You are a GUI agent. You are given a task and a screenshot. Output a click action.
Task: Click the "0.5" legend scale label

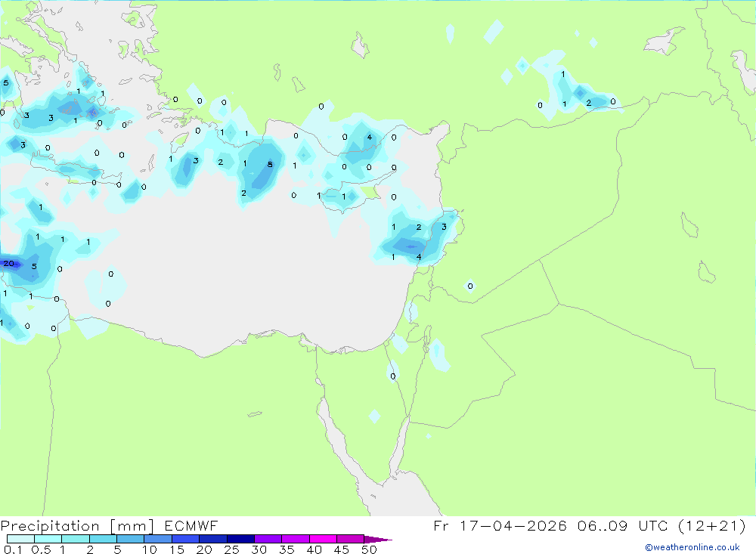click(41, 549)
